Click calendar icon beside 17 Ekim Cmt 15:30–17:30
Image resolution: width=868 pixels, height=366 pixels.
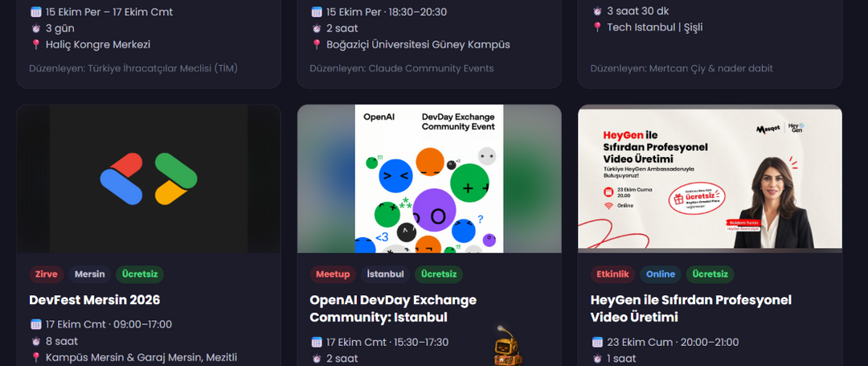[x=317, y=342]
